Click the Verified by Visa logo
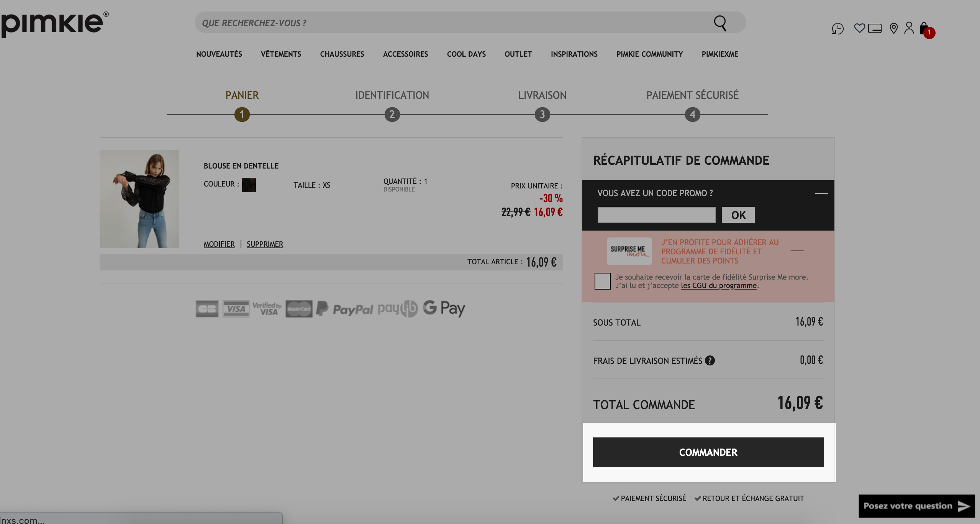Screen dimensions: 980x524 click(267, 308)
